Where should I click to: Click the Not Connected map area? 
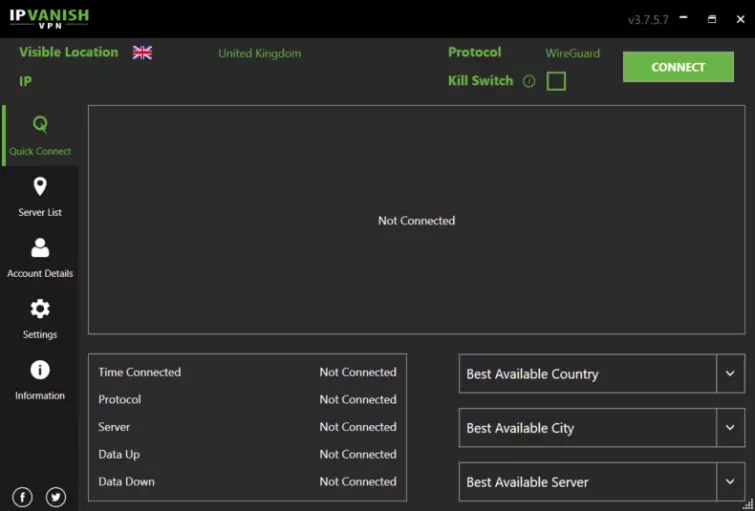pos(416,220)
